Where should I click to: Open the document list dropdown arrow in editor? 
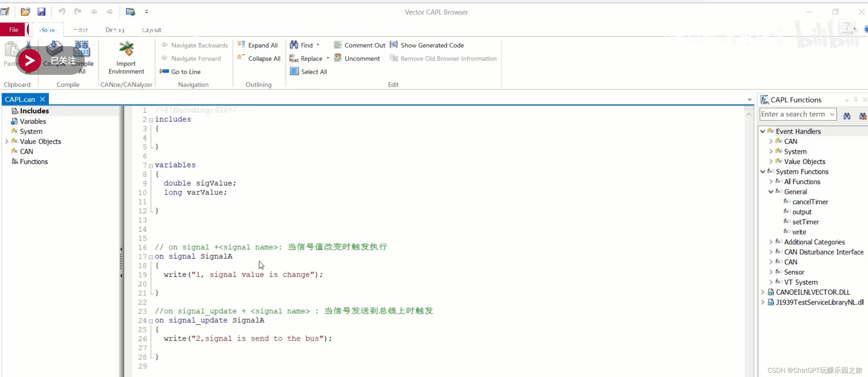pyautogui.click(x=749, y=100)
